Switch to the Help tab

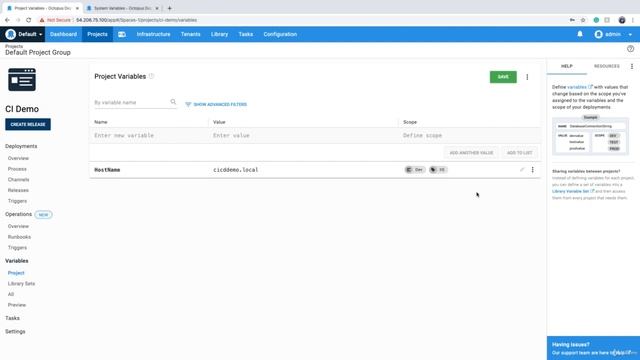567,66
